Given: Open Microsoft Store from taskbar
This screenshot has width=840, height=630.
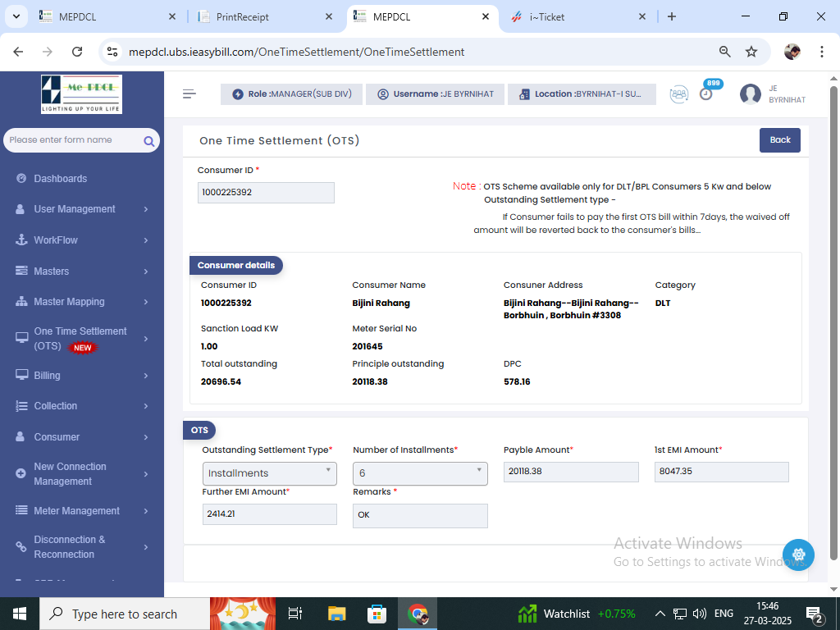Looking at the screenshot, I should click(377, 614).
